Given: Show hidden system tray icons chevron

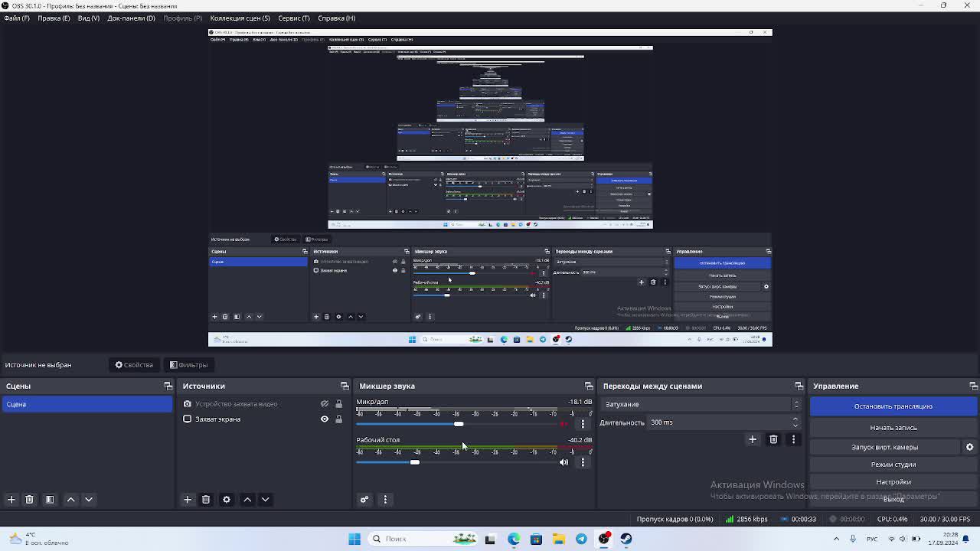Looking at the screenshot, I should (836, 539).
